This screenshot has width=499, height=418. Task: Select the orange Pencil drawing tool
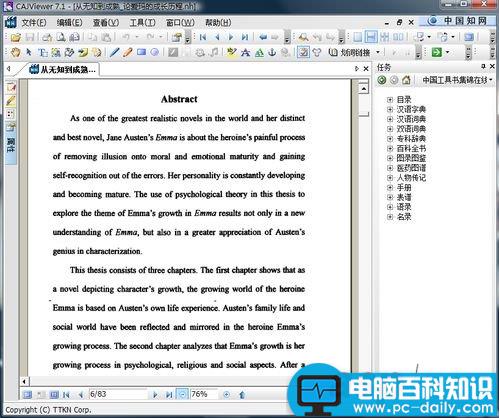click(127, 52)
